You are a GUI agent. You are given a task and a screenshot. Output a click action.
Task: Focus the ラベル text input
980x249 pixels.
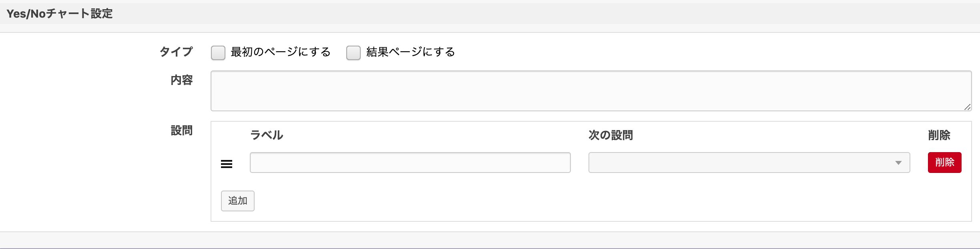click(410, 163)
